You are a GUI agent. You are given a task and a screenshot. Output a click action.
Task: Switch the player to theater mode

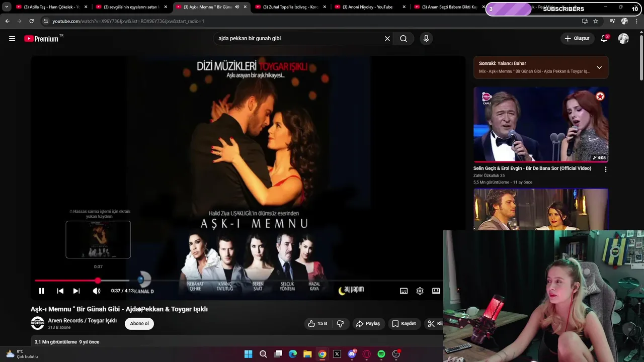[x=436, y=291]
